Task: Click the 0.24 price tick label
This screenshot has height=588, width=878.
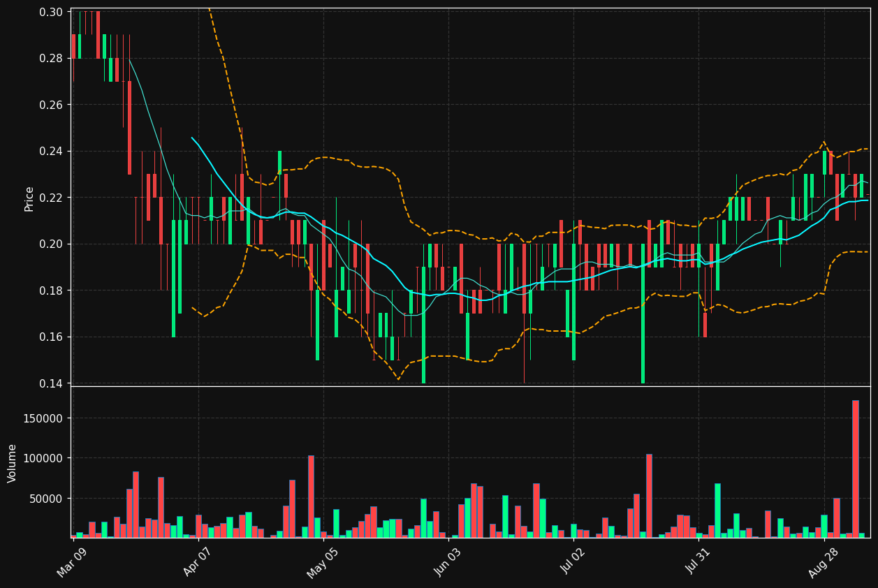Action: point(52,151)
